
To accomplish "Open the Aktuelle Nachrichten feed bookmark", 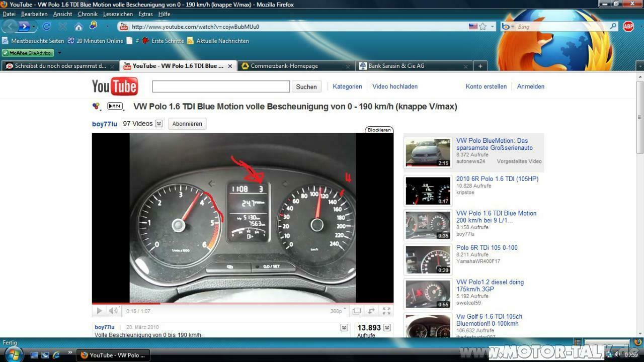I will (218, 41).
